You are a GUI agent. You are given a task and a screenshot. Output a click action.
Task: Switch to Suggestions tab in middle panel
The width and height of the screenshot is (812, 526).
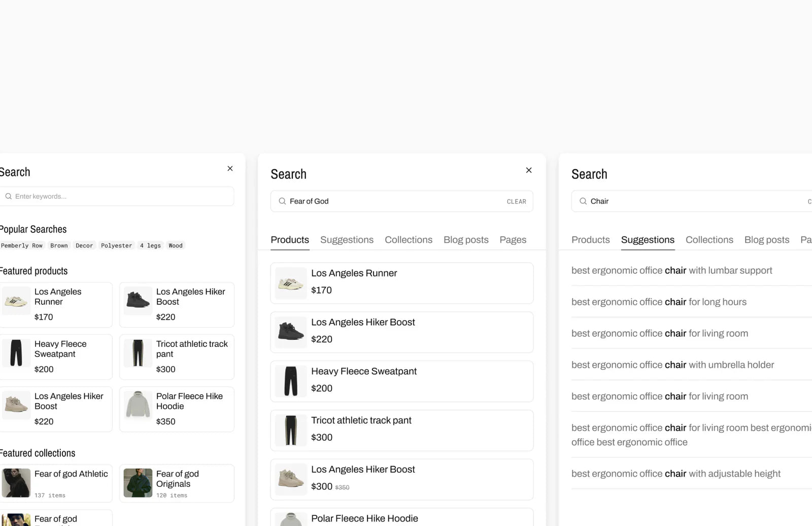pyautogui.click(x=347, y=240)
